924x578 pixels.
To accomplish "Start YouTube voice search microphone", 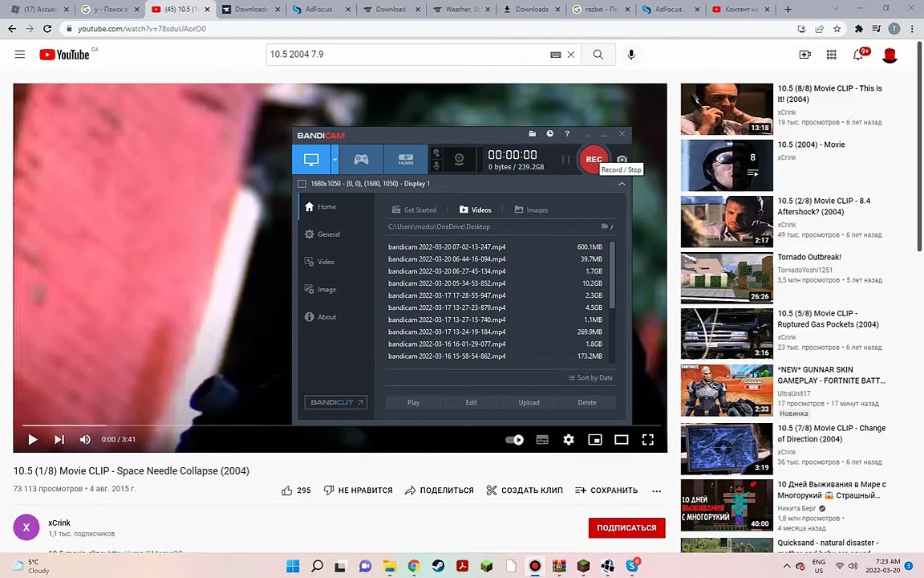I will [x=631, y=55].
